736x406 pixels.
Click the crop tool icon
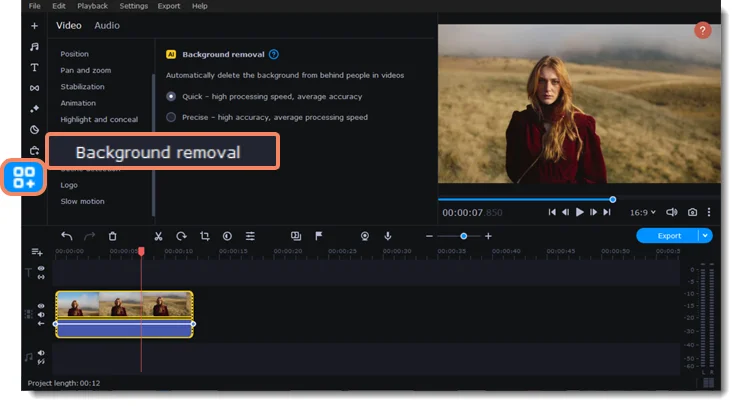[204, 236]
